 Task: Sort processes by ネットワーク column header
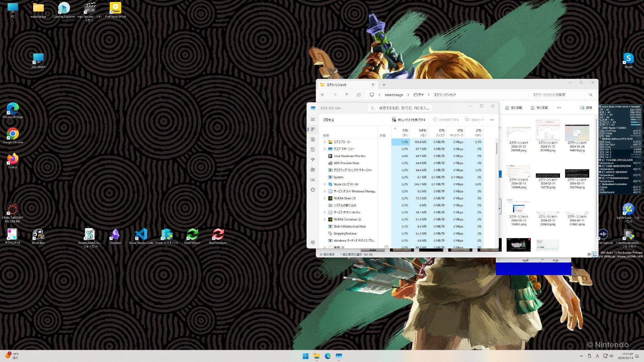pyautogui.click(x=456, y=133)
